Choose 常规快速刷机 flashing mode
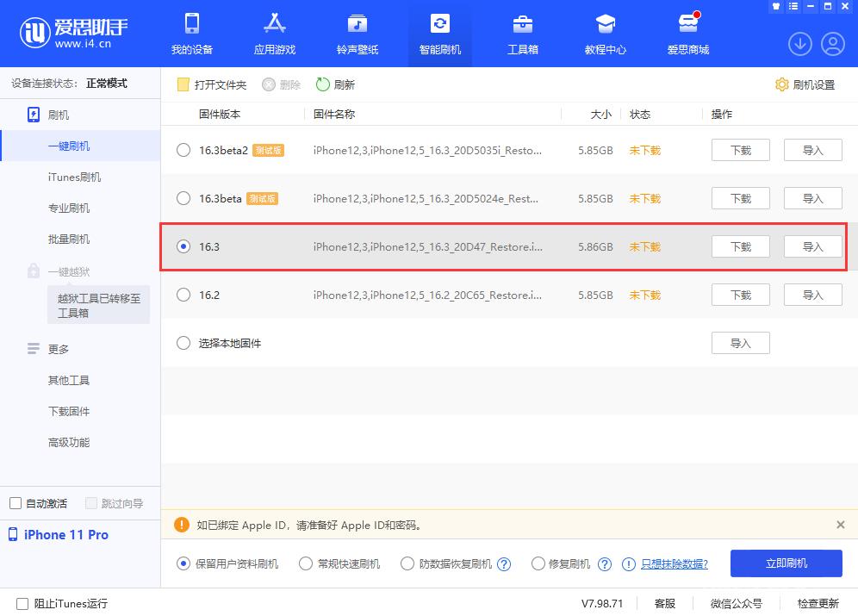Viewport: 858px width, 616px height. pyautogui.click(x=306, y=563)
